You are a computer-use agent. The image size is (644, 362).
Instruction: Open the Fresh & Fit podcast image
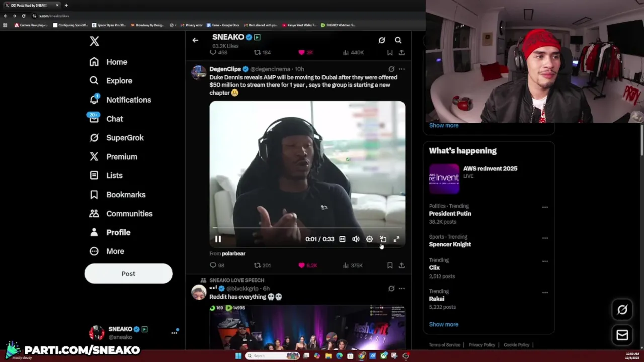click(x=307, y=327)
